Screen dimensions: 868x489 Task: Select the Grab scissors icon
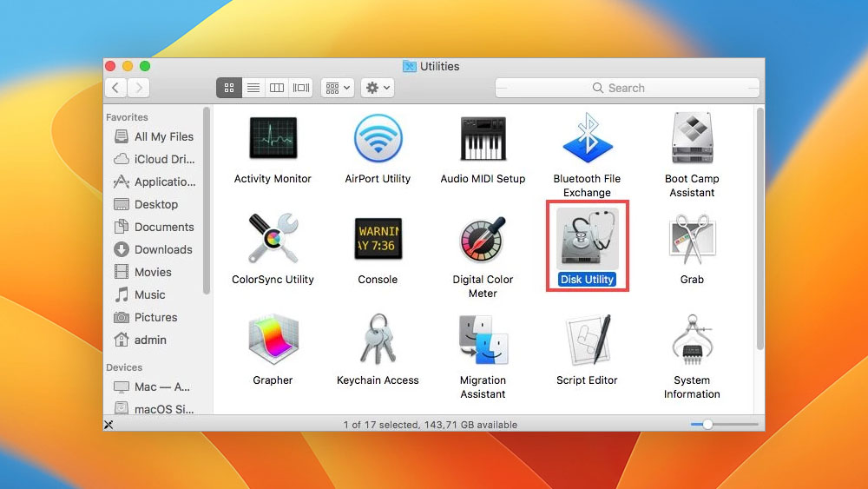click(x=692, y=239)
